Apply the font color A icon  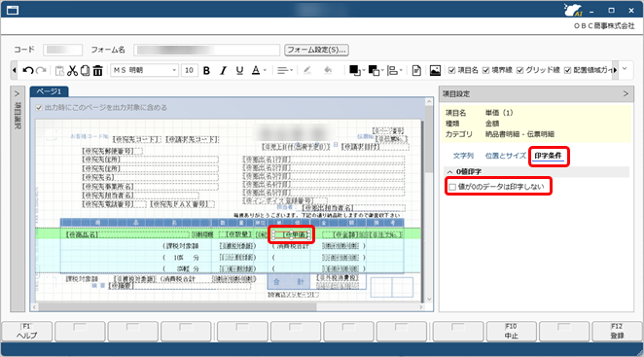pos(256,70)
